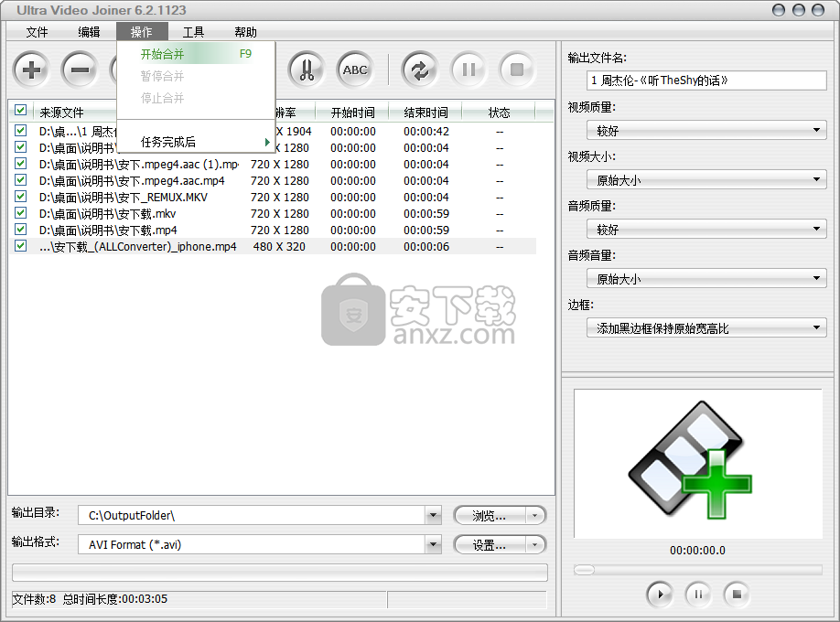Select the ALLConverter iphone.mp4 row
840x622 pixels.
click(x=272, y=246)
